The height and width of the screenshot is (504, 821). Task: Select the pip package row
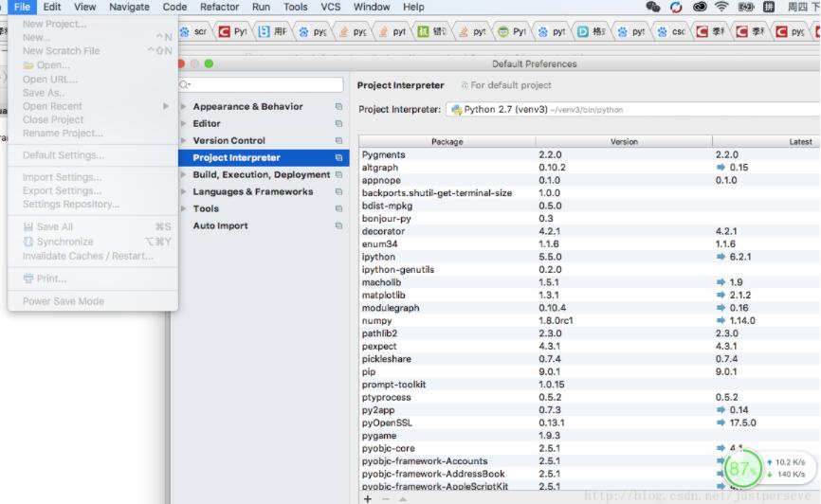[590, 371]
